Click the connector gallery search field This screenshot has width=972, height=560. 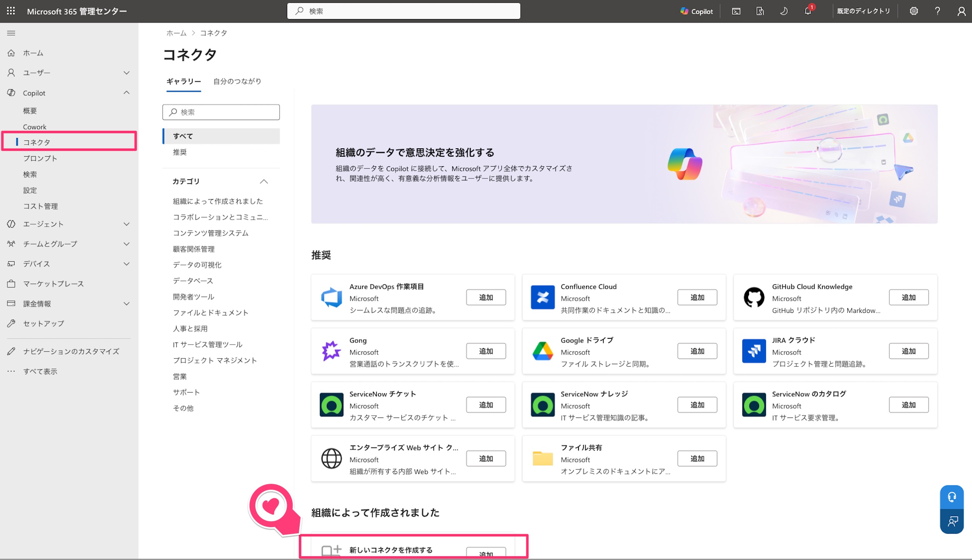221,112
